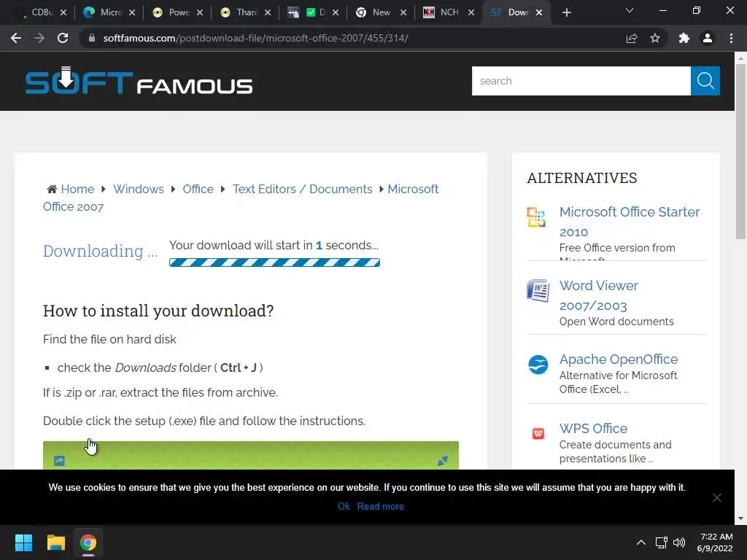Click the Chrome taskbar icon

[x=88, y=542]
